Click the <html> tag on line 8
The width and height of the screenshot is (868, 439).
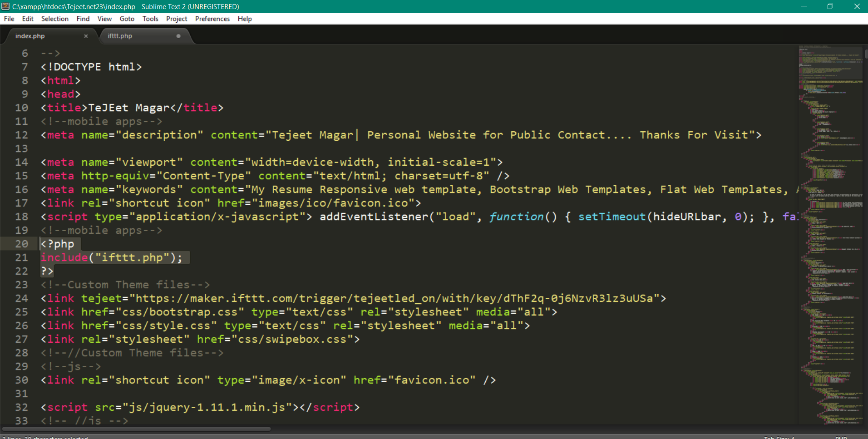(61, 80)
